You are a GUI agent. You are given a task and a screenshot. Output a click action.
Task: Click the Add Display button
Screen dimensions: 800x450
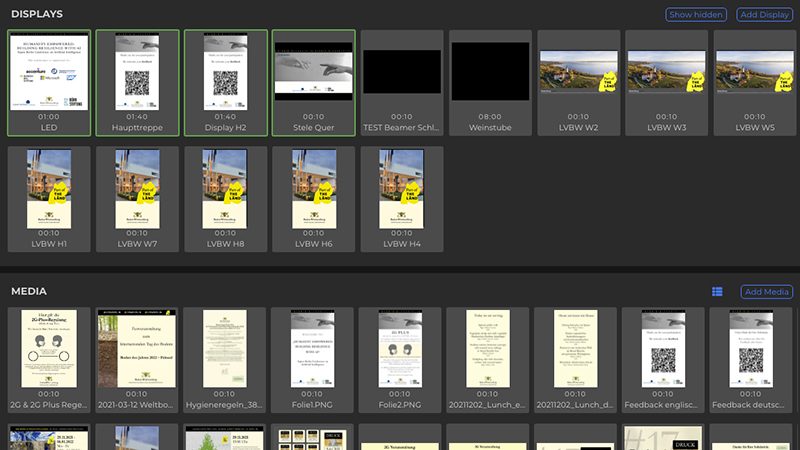point(764,15)
